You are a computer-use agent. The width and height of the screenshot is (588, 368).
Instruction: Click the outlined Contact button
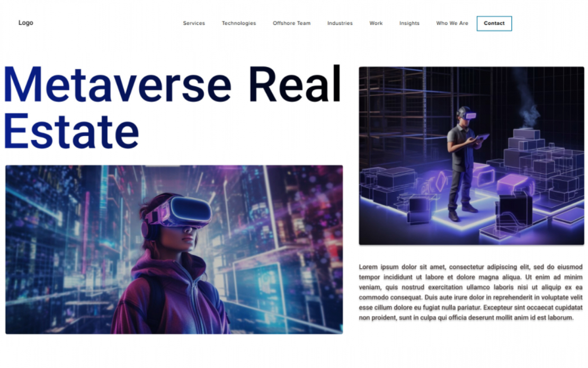click(x=494, y=23)
